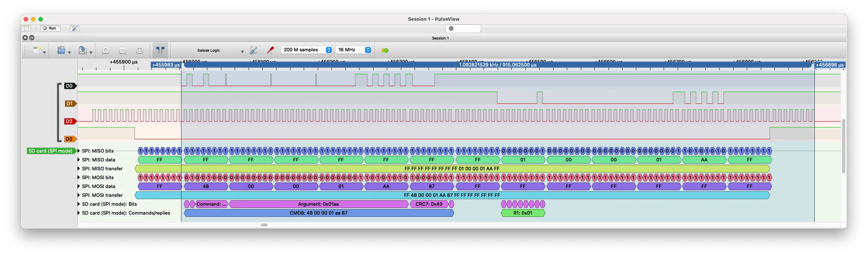Toggle the cursors display button
Screen dimensions: 868x256
(160, 50)
